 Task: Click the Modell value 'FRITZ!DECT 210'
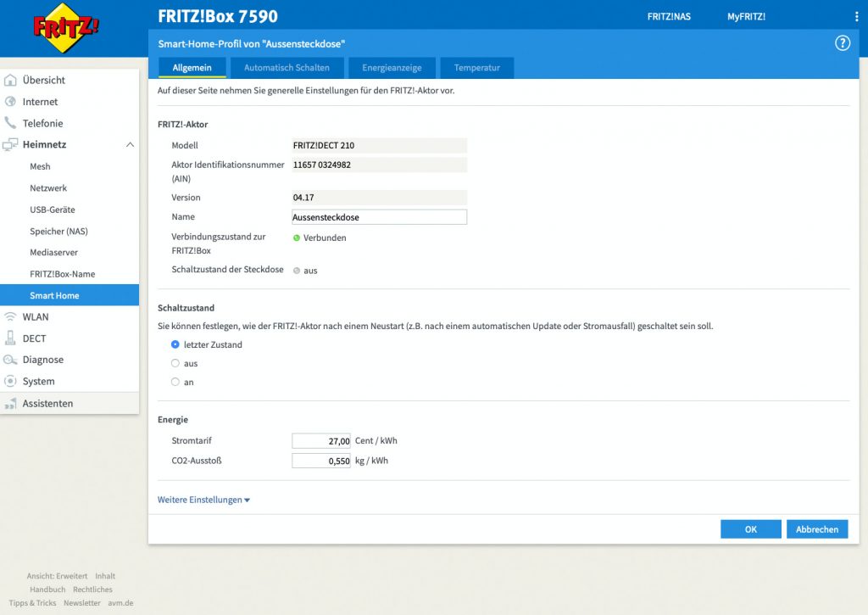tap(379, 145)
